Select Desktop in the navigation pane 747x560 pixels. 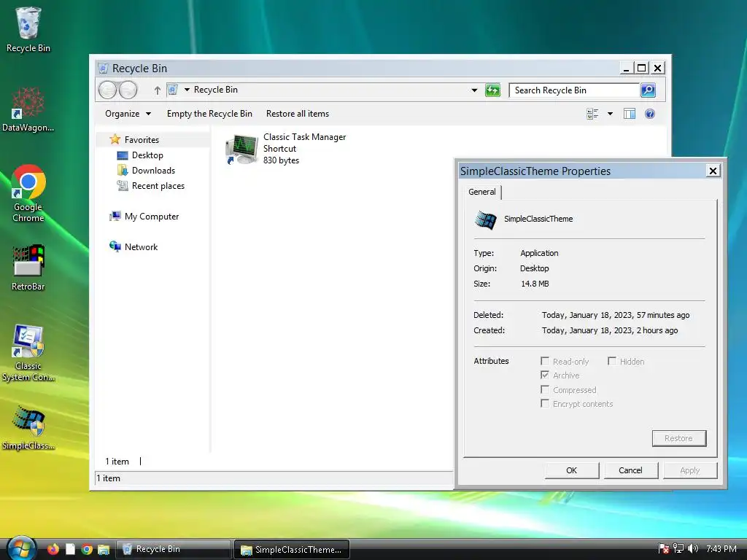pyautogui.click(x=147, y=155)
